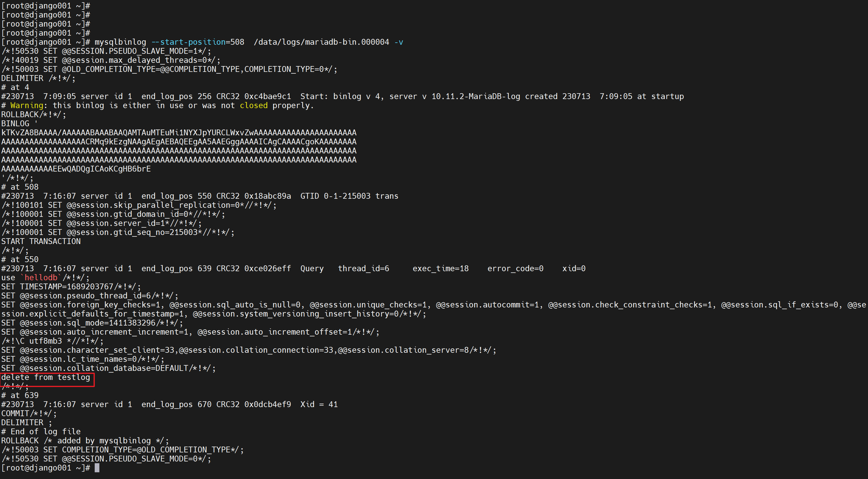This screenshot has height=479, width=868.
Task: Click the thread_id=6 field
Action: click(363, 269)
